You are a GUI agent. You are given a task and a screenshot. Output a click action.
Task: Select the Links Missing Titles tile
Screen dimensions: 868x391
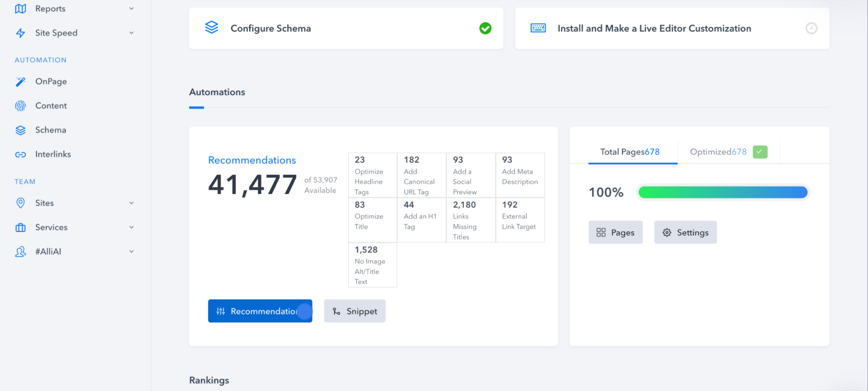(x=470, y=220)
